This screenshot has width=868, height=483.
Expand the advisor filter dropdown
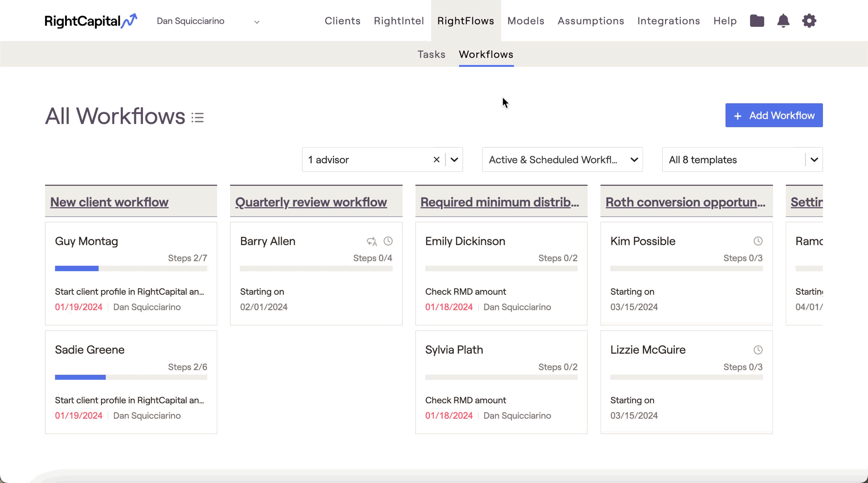(454, 160)
